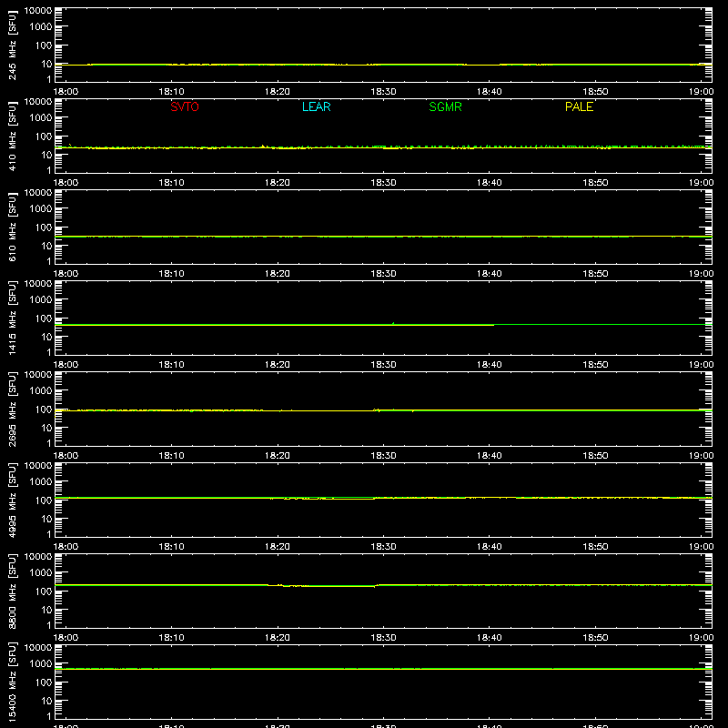Click the cyan LEAR legend label
This screenshot has height=728, width=728.
pos(316,106)
